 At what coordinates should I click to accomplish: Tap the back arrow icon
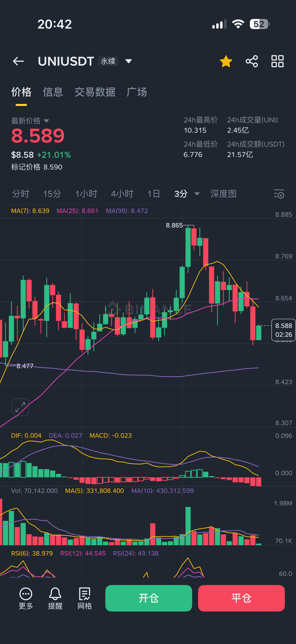(18, 61)
